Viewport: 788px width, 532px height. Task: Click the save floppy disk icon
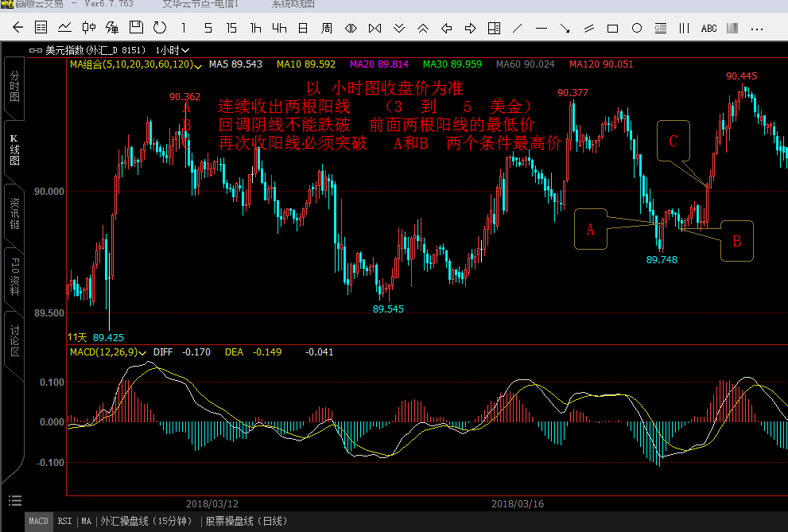[x=136, y=29]
